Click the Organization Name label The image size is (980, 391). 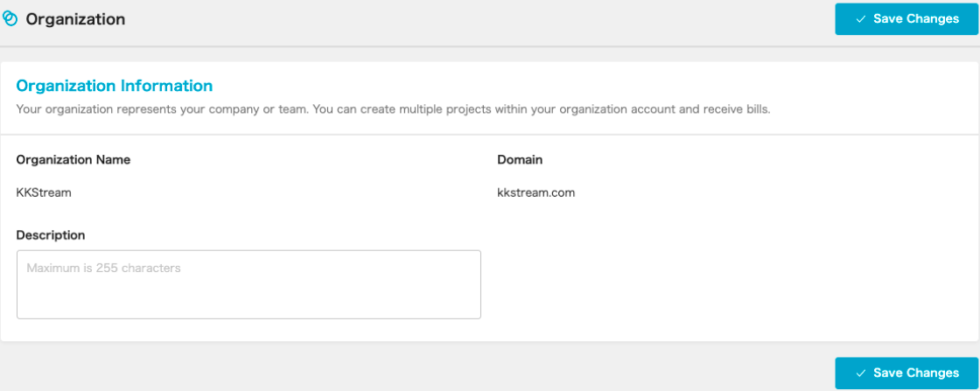coord(73,160)
